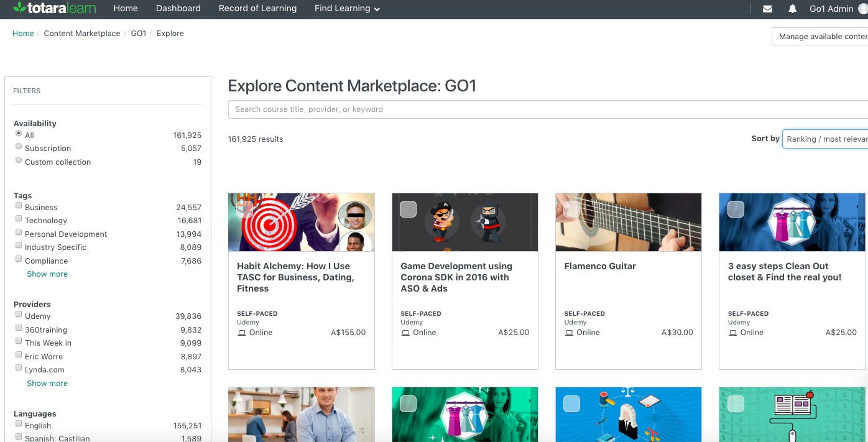The height and width of the screenshot is (442, 868).
Task: Select the Habit Alchemy course checkbox
Action: pyautogui.click(x=244, y=209)
